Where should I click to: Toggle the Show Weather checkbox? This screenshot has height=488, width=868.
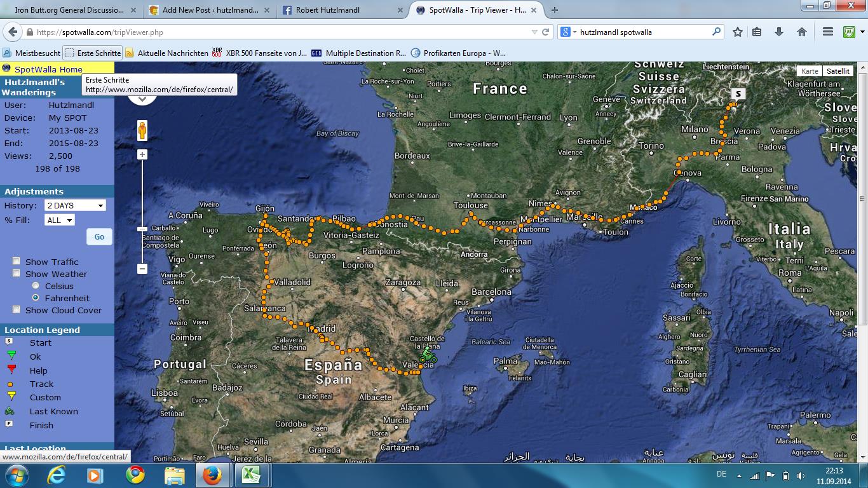(17, 273)
